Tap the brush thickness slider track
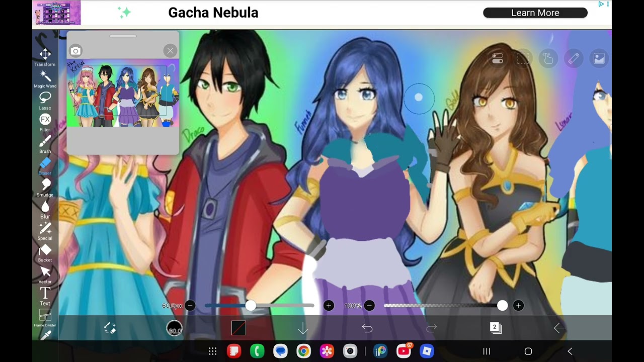 tap(259, 305)
